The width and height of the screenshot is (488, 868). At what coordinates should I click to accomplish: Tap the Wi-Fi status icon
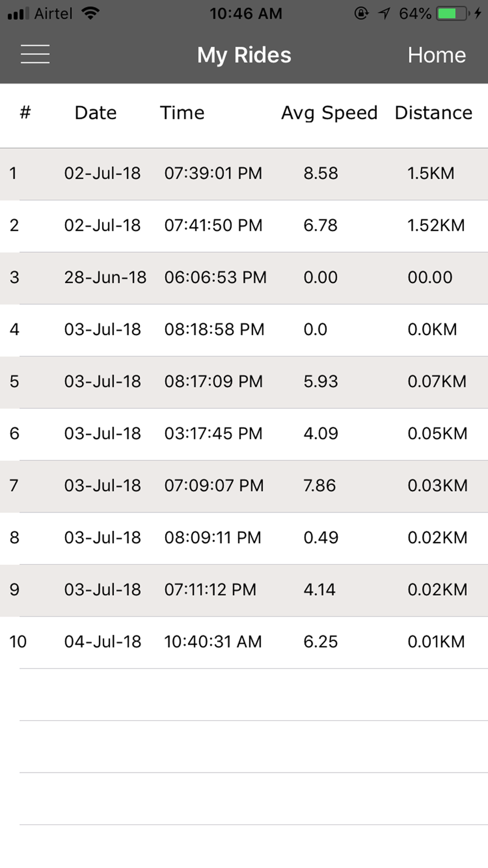tap(90, 13)
